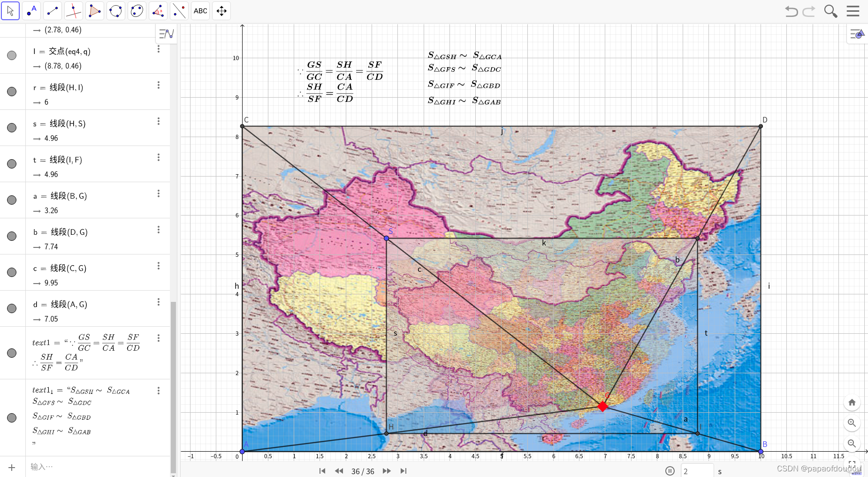Select corner point D

tap(761, 126)
